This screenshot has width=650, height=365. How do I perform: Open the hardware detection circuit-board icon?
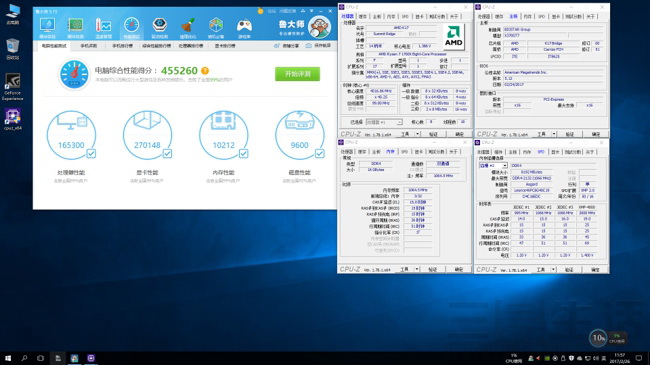coord(75,26)
